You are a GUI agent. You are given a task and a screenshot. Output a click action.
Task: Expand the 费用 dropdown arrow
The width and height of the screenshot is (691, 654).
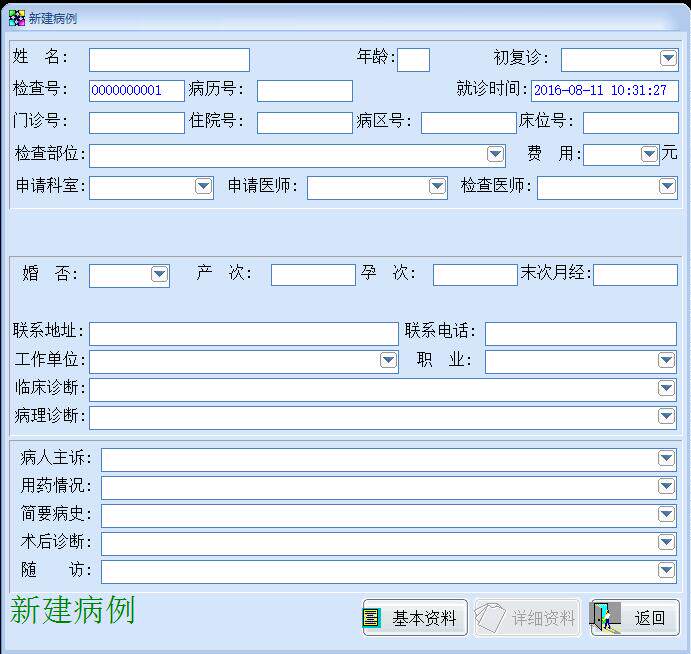[649, 154]
